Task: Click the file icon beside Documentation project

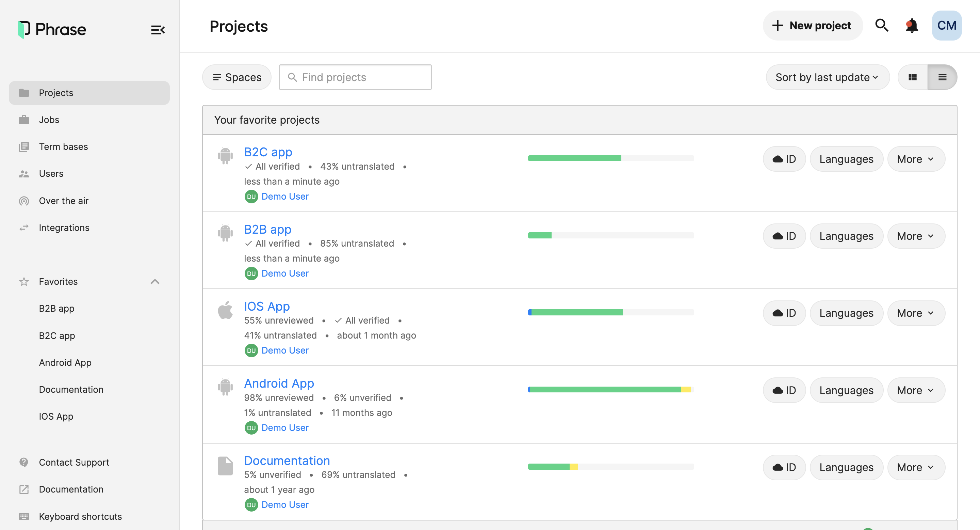Action: click(225, 465)
